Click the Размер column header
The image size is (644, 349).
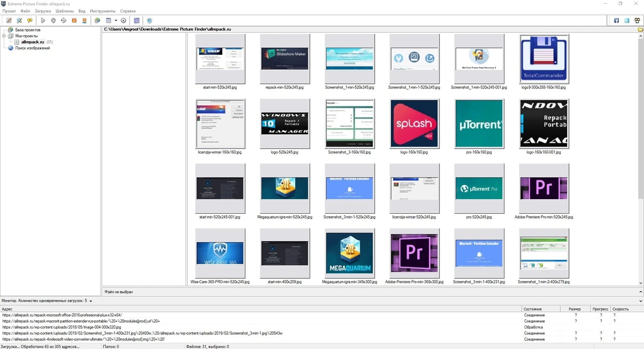click(575, 309)
